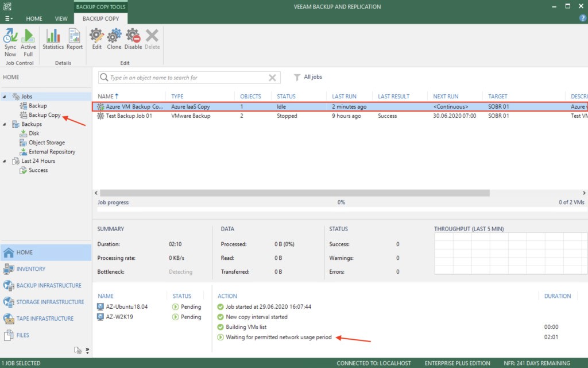Viewport: 588px width, 368px height.
Task: Sort by the TARGET column header
Action: [x=498, y=97]
